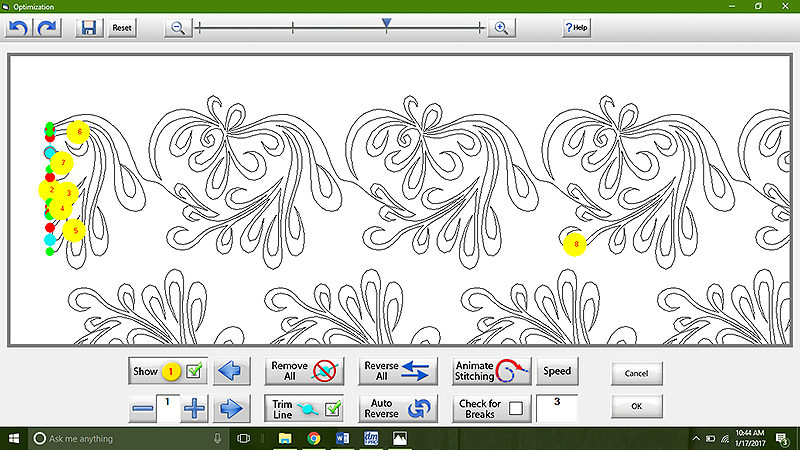Enable Check for Breaks checkbox
The image size is (800, 450).
(515, 408)
